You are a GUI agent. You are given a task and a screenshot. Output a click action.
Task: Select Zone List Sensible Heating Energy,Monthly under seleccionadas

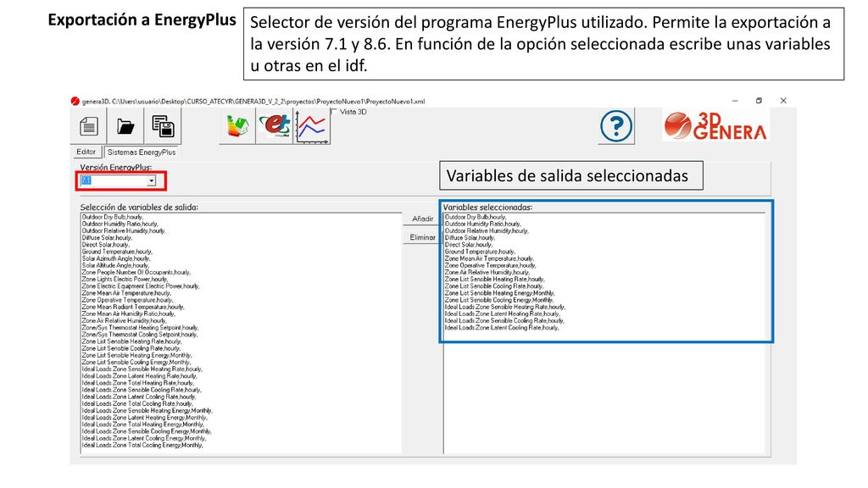(500, 293)
